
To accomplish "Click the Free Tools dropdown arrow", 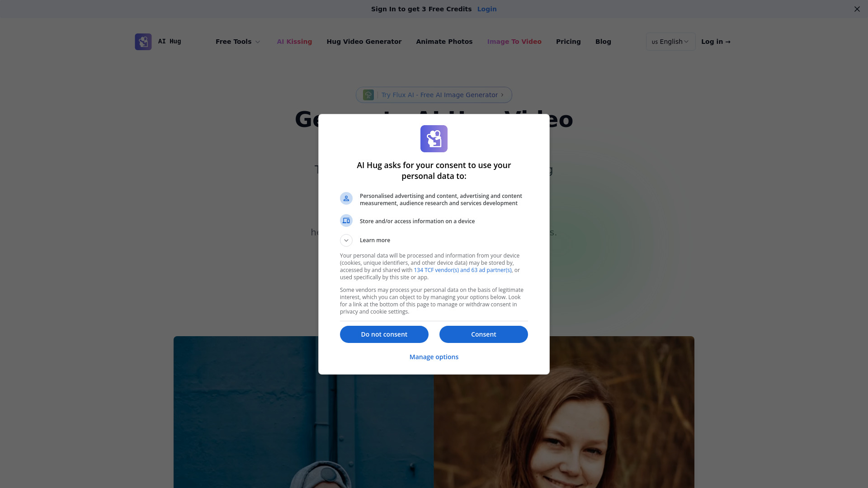I will 258,42.
